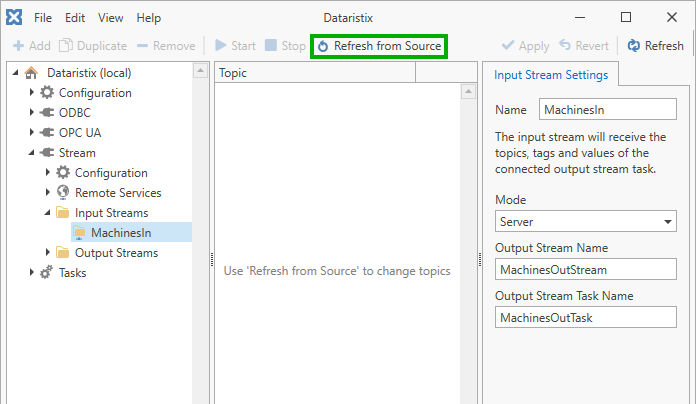Click the Output Stream Name field

pyautogui.click(x=585, y=269)
